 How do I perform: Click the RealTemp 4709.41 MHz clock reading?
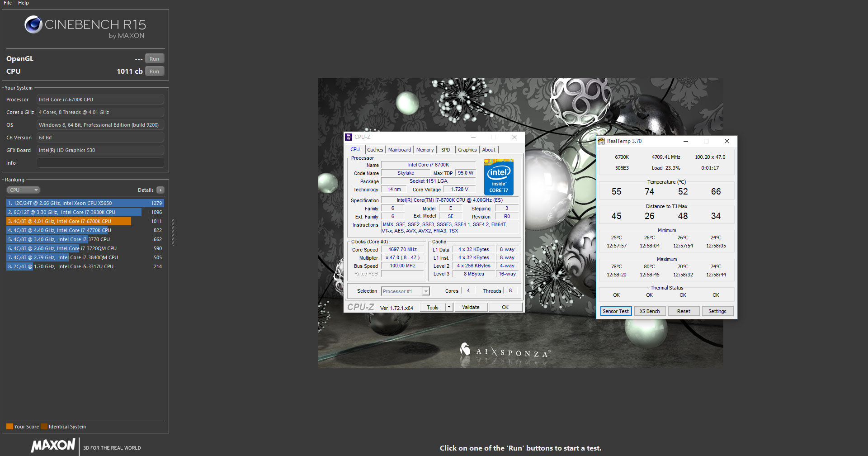tap(666, 157)
